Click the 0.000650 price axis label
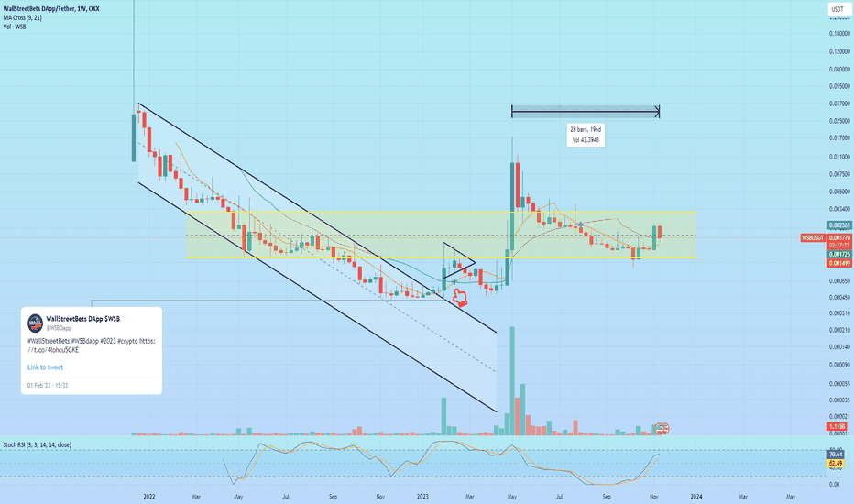Viewport: 854px width, 504px height. 839,281
